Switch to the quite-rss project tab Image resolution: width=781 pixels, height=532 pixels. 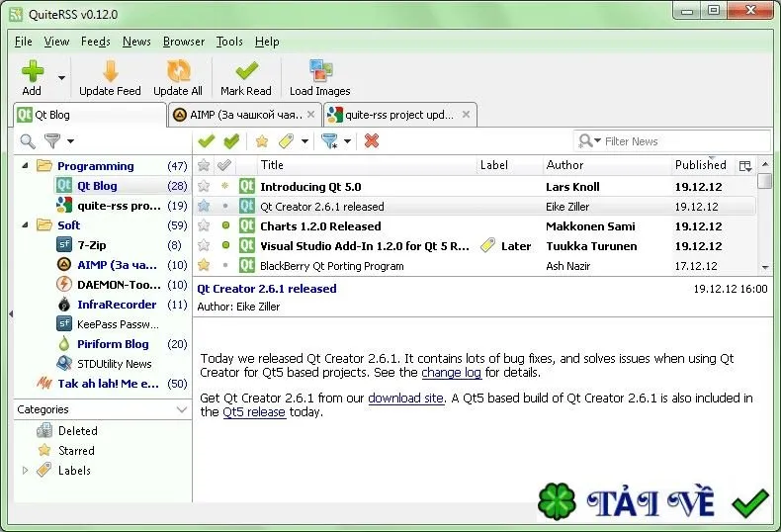(x=400, y=115)
